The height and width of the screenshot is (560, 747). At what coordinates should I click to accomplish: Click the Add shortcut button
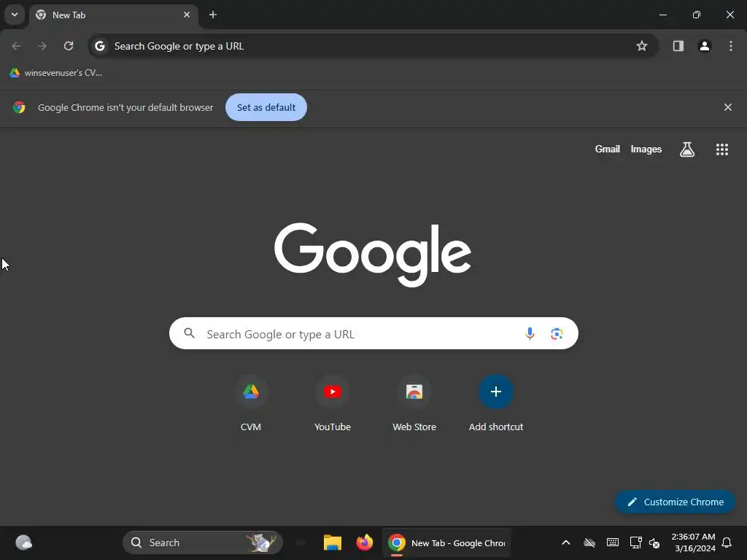pyautogui.click(x=495, y=402)
